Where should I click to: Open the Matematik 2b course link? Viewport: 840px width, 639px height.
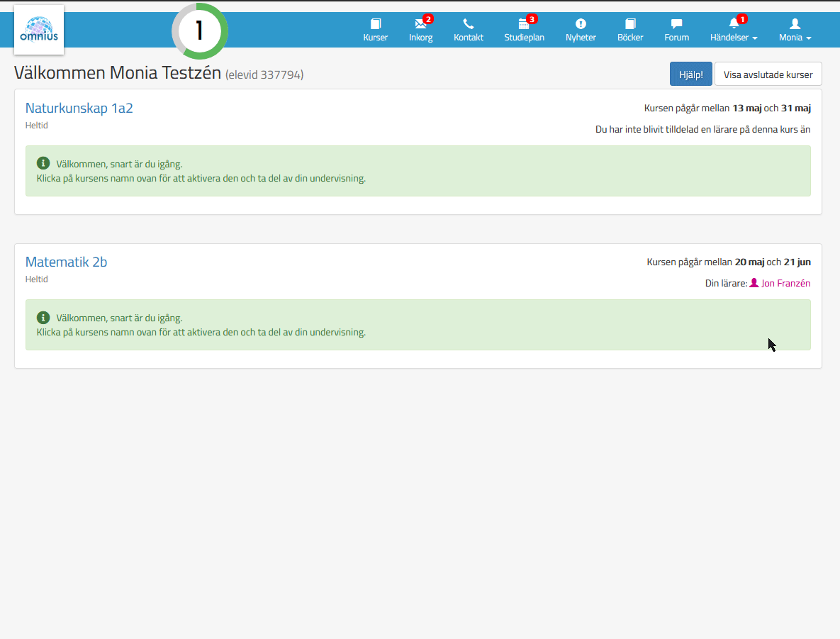pos(67,262)
